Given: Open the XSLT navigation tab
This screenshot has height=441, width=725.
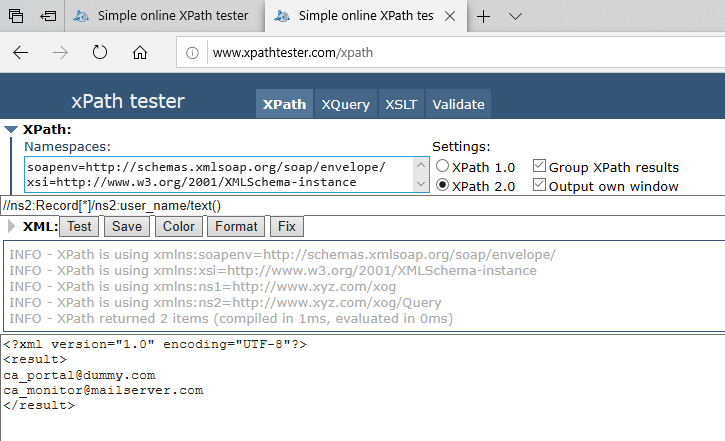Looking at the screenshot, I should click(401, 104).
